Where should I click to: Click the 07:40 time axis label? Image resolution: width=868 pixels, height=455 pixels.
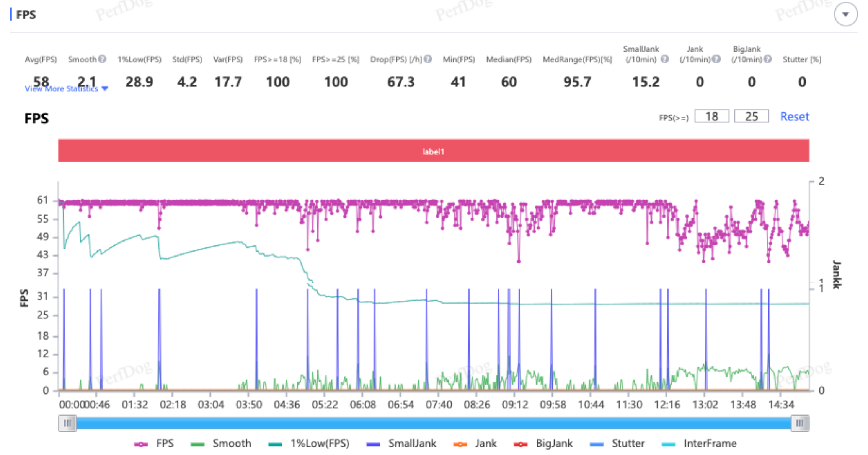click(439, 405)
